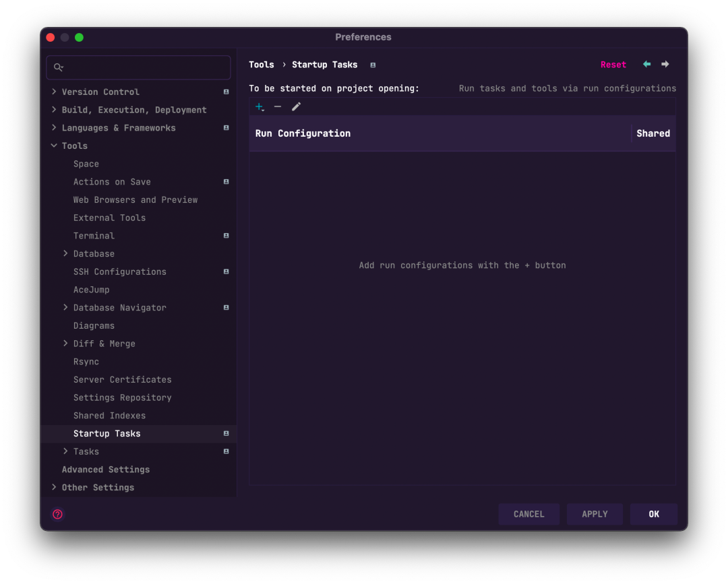This screenshot has width=728, height=584.
Task: Click project-level icon in Startup Tasks row
Action: coord(226,433)
